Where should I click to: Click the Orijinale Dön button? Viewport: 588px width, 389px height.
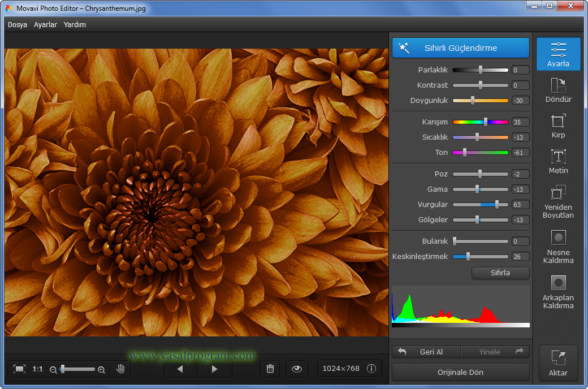pyautogui.click(x=460, y=372)
